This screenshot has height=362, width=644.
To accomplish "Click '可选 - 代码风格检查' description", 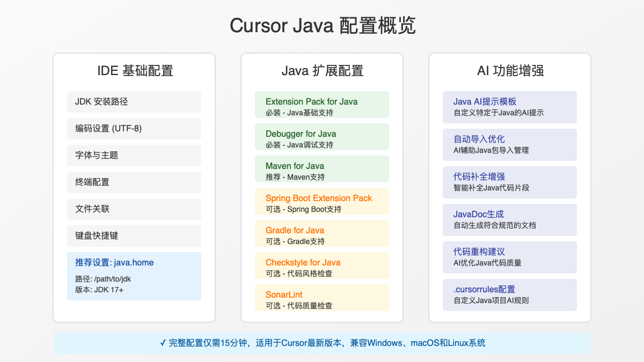I will pos(299,274).
